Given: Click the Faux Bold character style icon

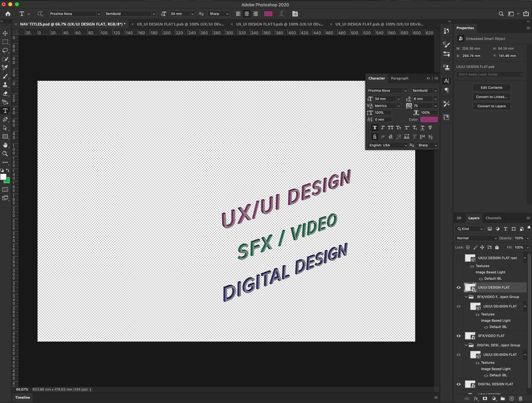Looking at the screenshot, I should 375,128.
